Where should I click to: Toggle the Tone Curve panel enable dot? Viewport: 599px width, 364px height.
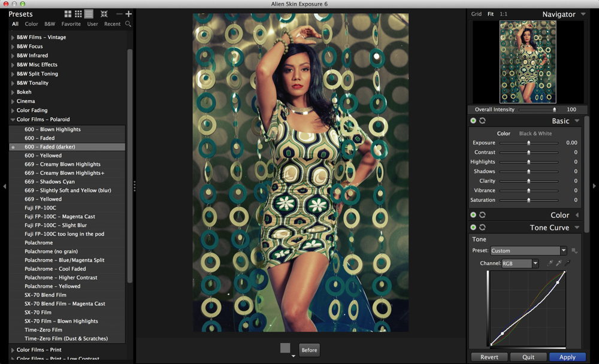tap(473, 227)
